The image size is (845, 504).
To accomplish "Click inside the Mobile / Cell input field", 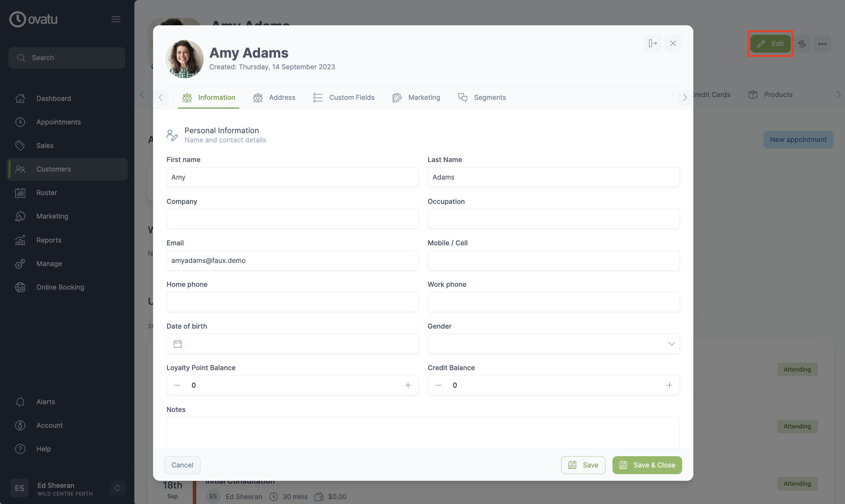I will (553, 260).
